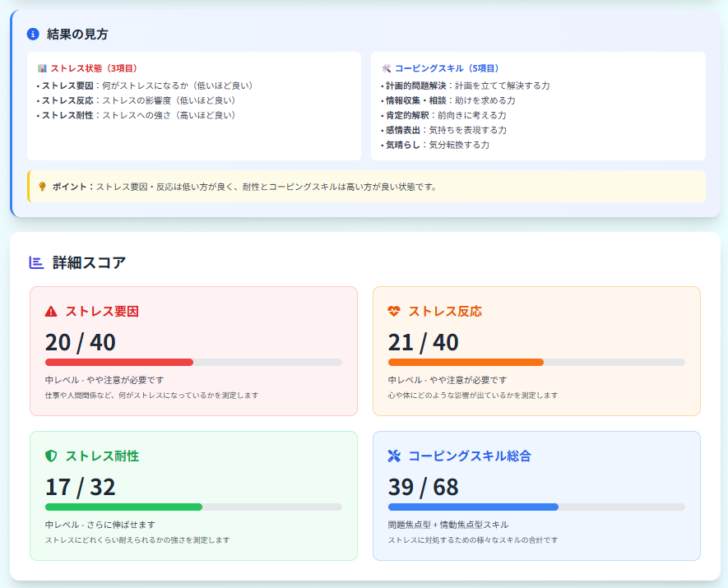Click the tools icon next to コーピングスキル（5項目）
The width and height of the screenshot is (728, 588).
[386, 69]
